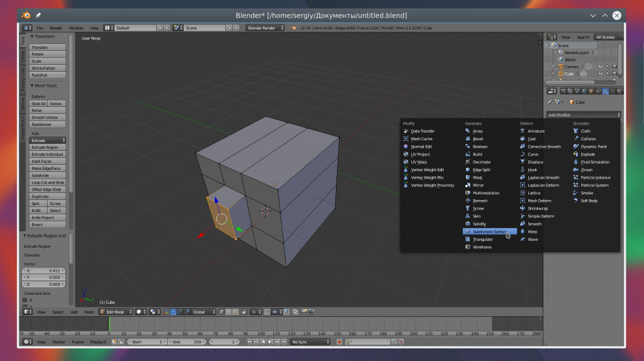Viewport: 644px width, 361px height.
Task: Select Subdivision Surface modifier from the list
Action: tap(489, 231)
